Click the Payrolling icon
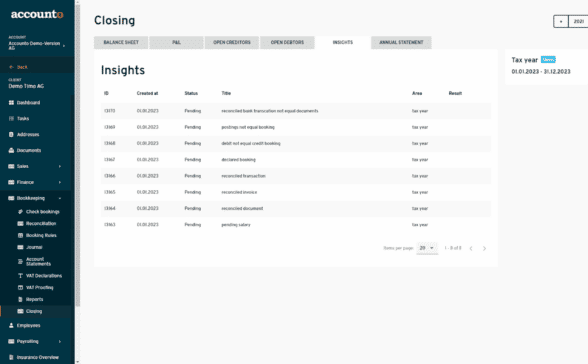Image resolution: width=588 pixels, height=364 pixels. pyautogui.click(x=11, y=341)
